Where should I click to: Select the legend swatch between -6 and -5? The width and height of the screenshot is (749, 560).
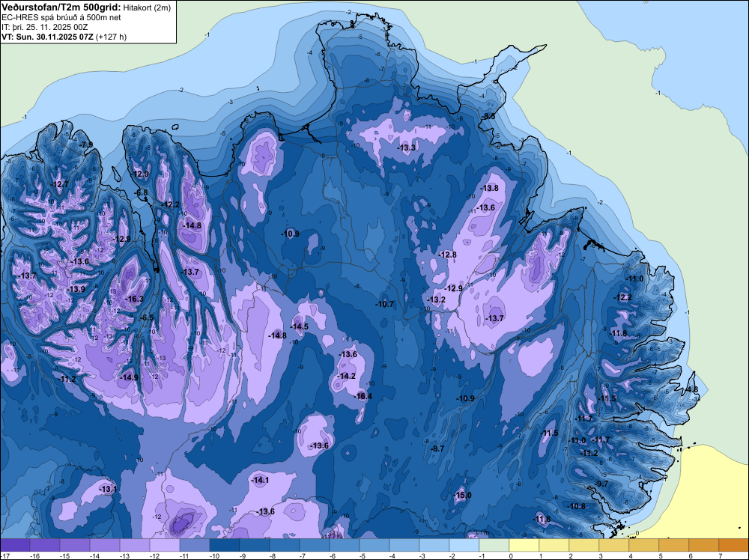point(345,545)
